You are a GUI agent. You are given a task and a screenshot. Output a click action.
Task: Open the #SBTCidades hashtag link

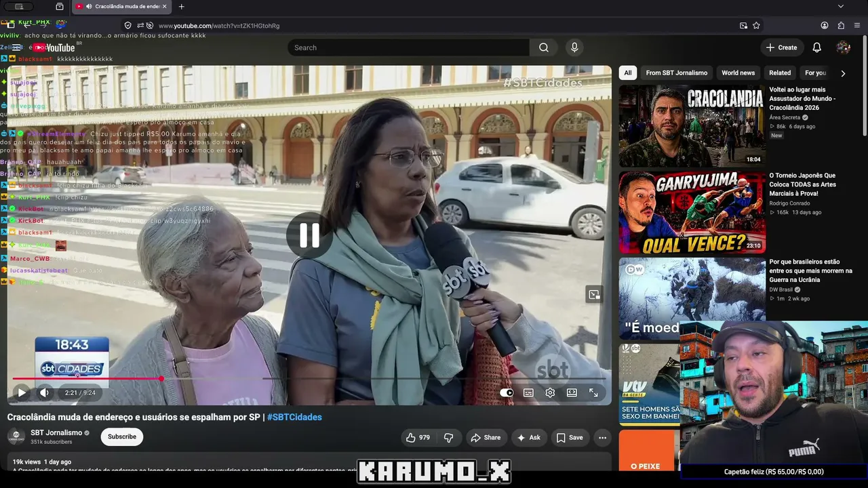coord(294,418)
